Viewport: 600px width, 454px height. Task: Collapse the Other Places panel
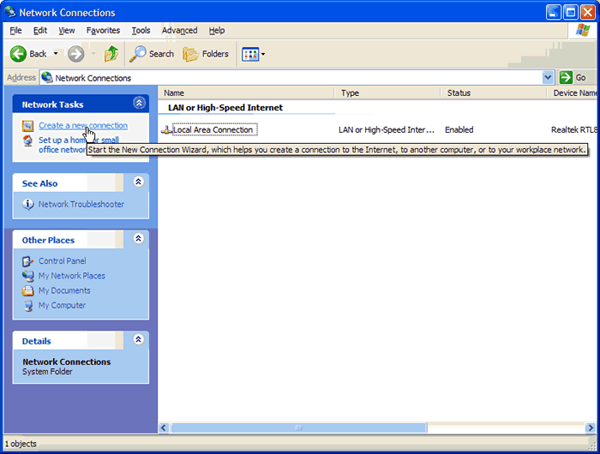coord(139,240)
